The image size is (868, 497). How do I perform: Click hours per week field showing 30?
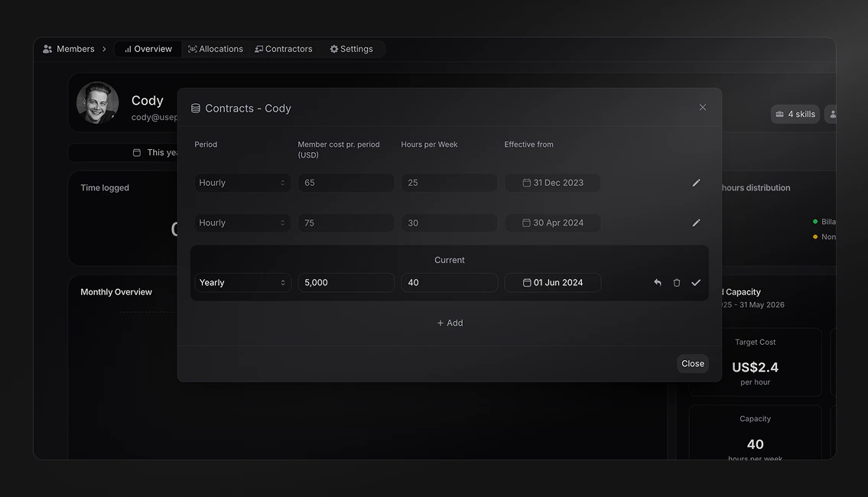point(449,223)
